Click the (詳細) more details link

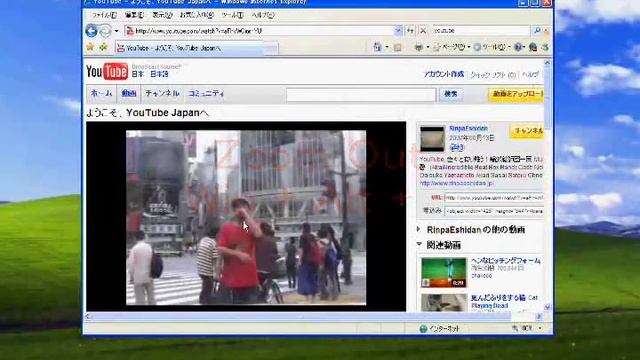pos(456,147)
